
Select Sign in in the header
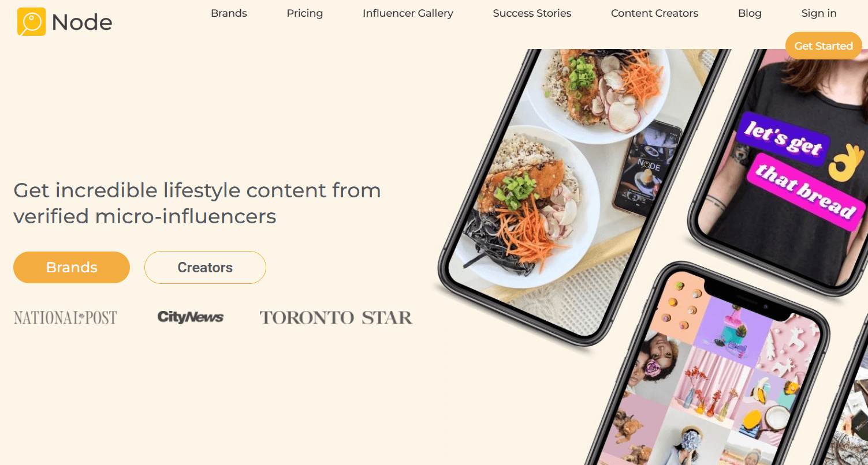tap(819, 13)
